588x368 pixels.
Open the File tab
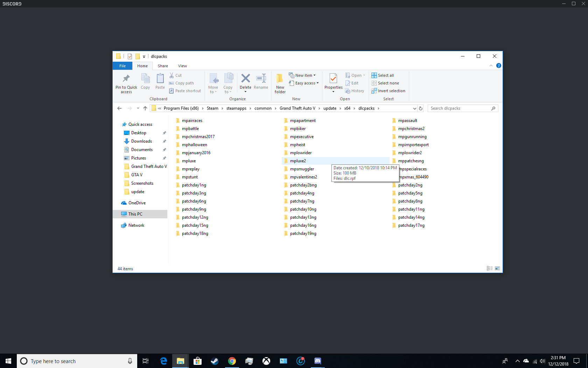pyautogui.click(x=122, y=66)
